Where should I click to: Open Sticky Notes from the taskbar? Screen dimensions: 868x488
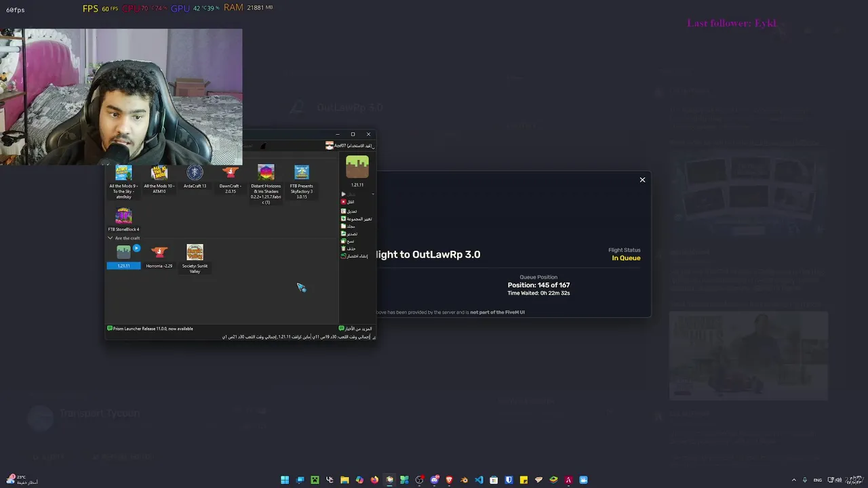pyautogui.click(x=524, y=480)
